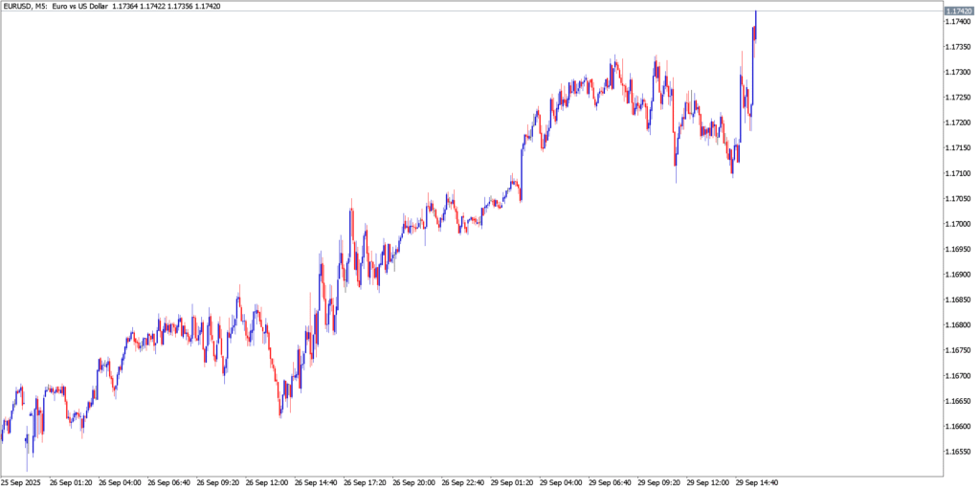This screenshot has height=489, width=980.
Task: Click the 1.16900 price axis label
Action: [960, 275]
